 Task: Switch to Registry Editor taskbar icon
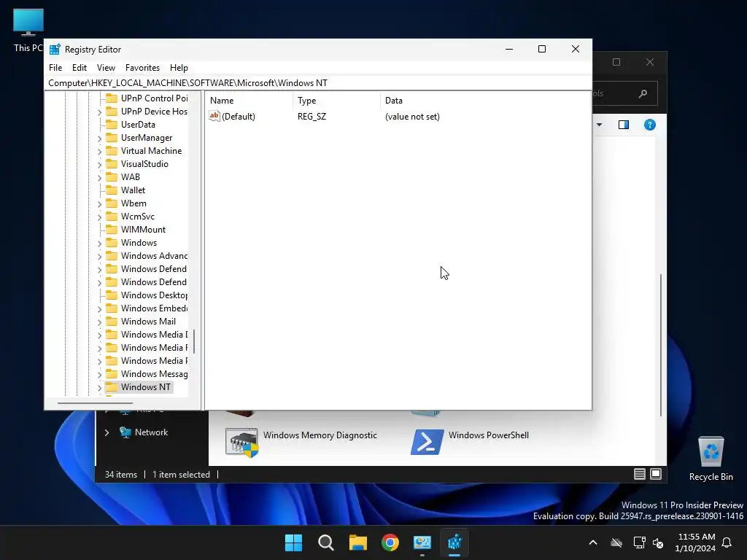(x=454, y=542)
